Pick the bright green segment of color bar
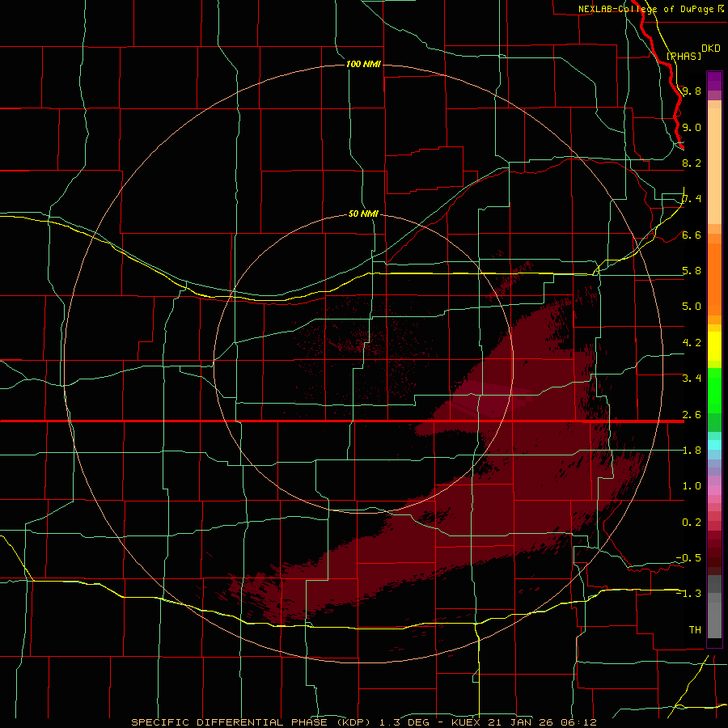The height and width of the screenshot is (728, 728). coord(714,390)
